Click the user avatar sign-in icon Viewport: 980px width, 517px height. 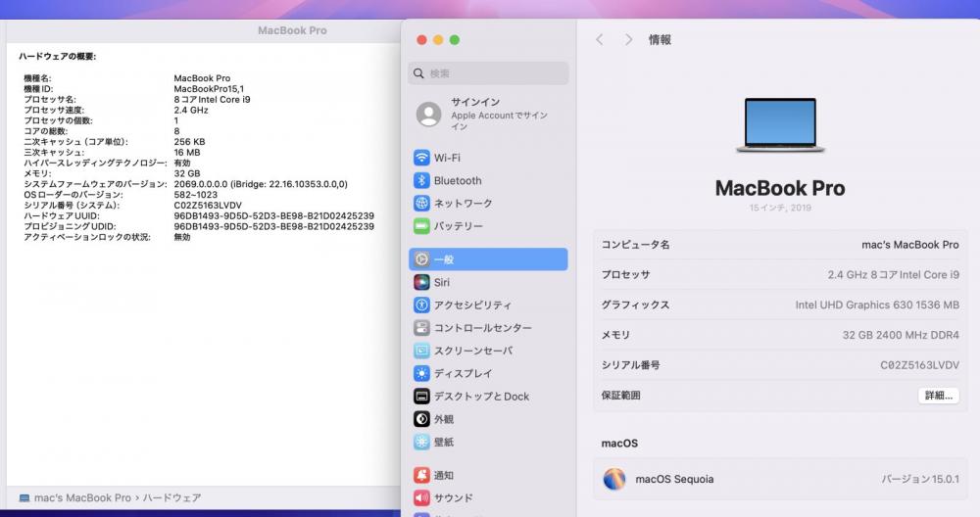pos(429,115)
